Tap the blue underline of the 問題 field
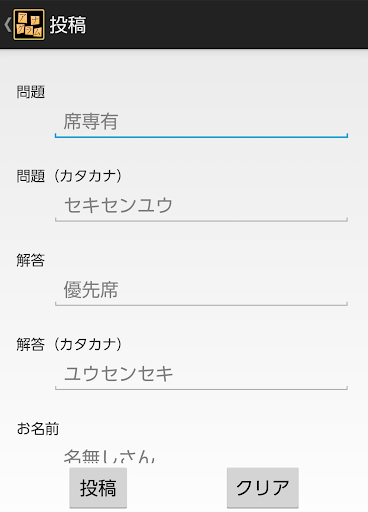The image size is (368, 512). click(x=201, y=136)
